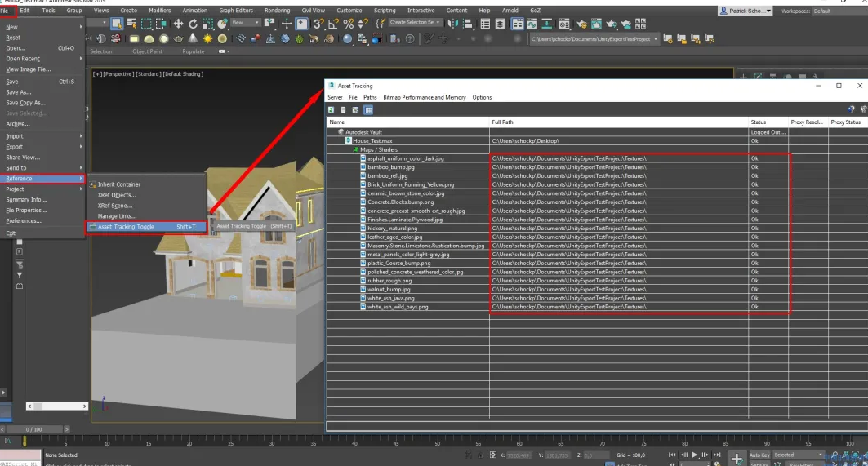Open the Align tool
The image size is (868, 466).
coord(468,23)
